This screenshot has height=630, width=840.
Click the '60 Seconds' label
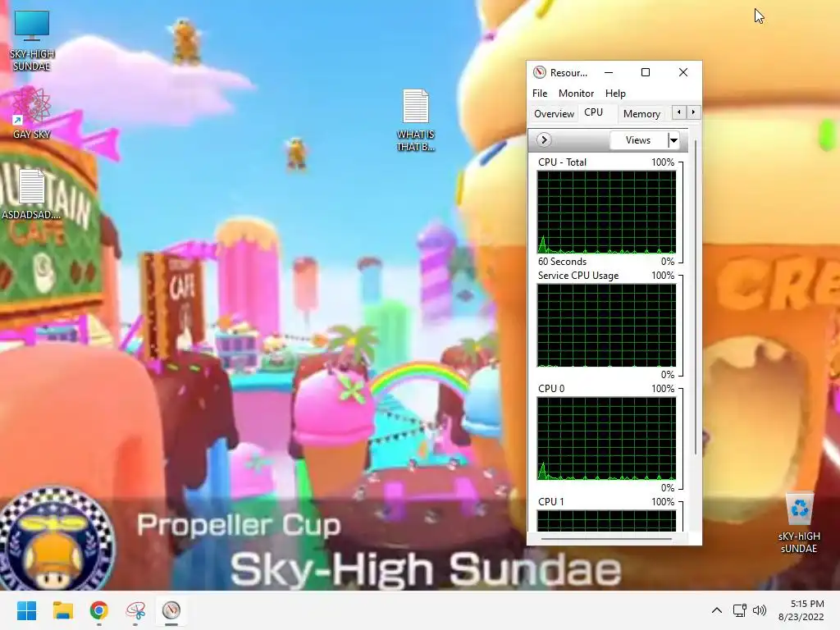click(562, 262)
